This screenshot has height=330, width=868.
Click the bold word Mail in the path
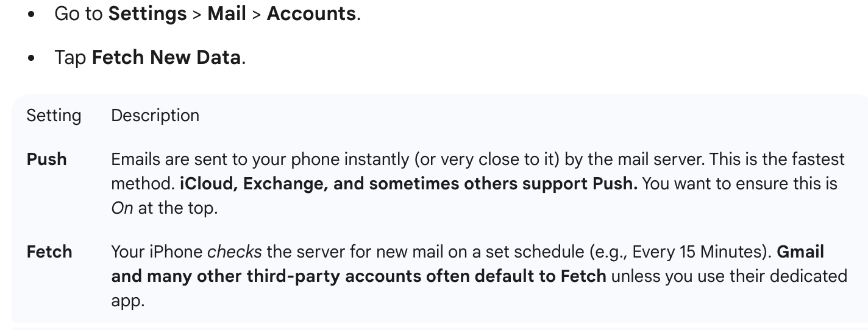point(227,13)
